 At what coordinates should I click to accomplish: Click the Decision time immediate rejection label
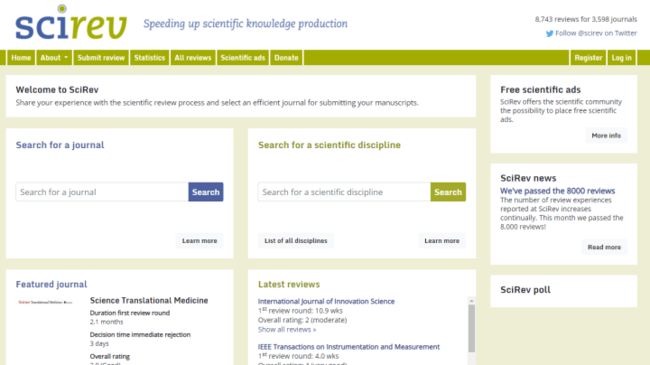pos(140,334)
